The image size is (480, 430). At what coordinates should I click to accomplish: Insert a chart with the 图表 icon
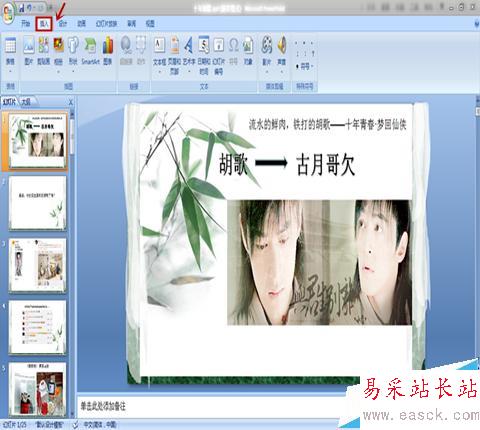tap(108, 51)
